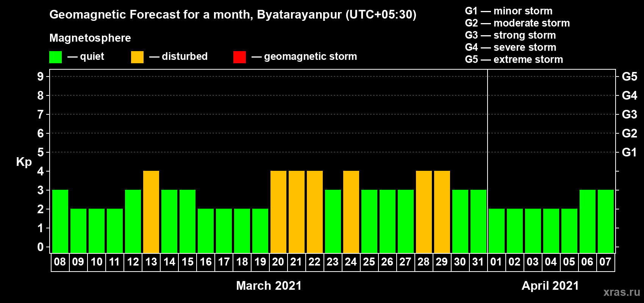644x303 pixels.
Task: Select the green bar for April 01
Action: 497,231
